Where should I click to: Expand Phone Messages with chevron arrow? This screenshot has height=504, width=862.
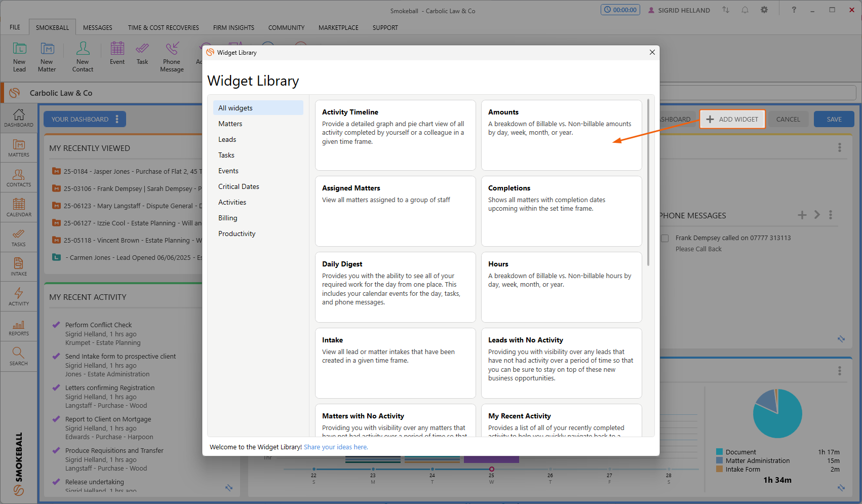click(x=817, y=215)
